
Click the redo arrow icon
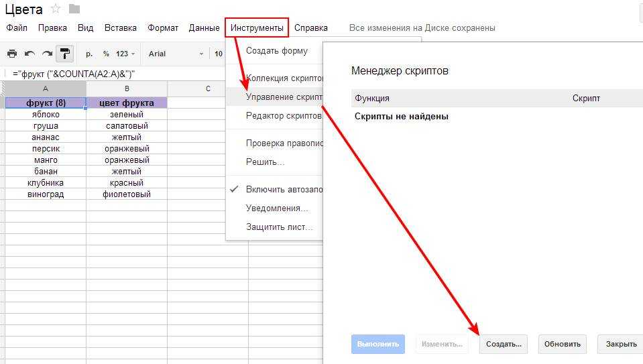click(47, 54)
